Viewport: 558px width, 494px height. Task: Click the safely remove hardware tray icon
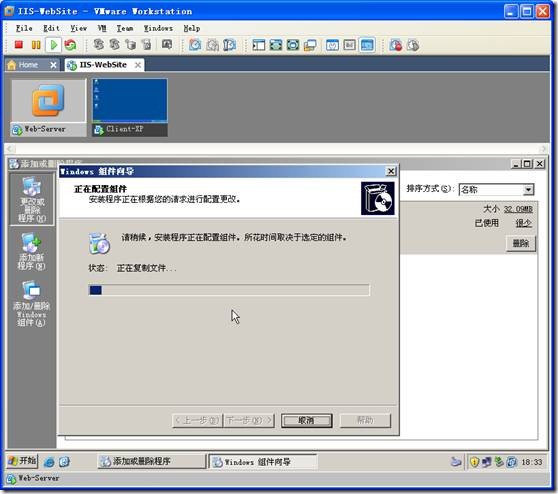point(499,462)
